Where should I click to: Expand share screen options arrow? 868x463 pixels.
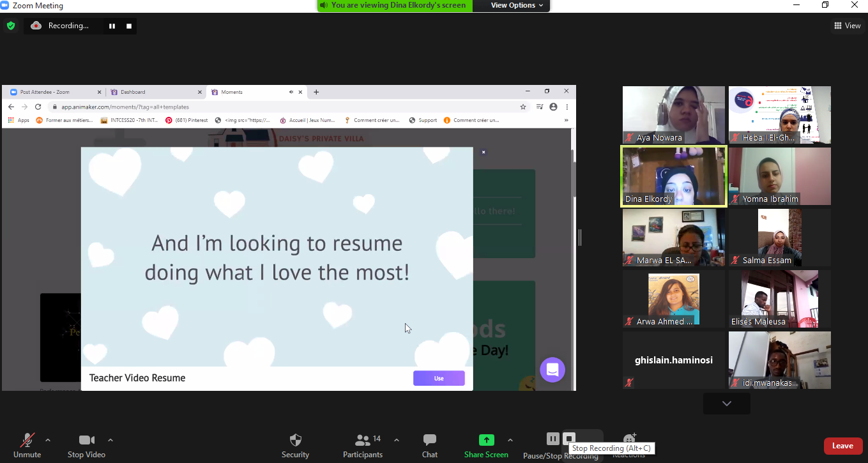510,440
